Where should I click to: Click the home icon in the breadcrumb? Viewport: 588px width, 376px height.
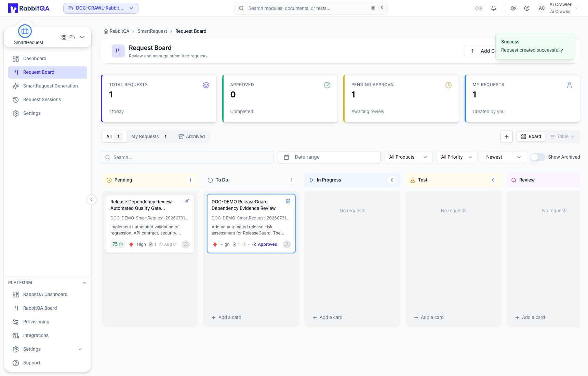(x=106, y=31)
